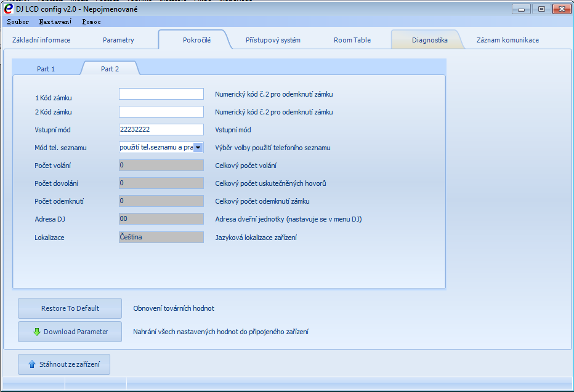Minimize the DJ LCD config window
Viewport: 574px width, 392px height.
[x=521, y=9]
